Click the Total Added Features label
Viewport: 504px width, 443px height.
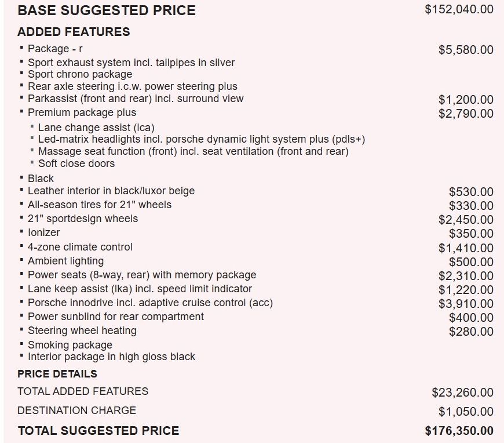click(x=83, y=391)
